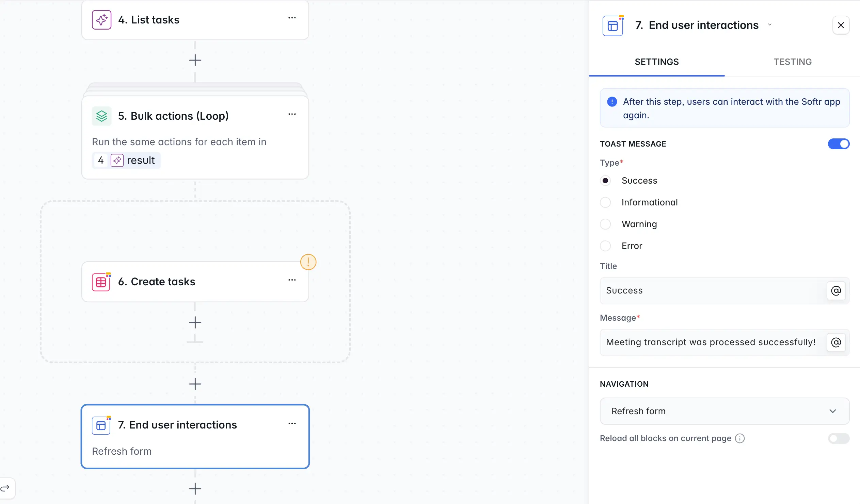Edit the toast Title input containing Success
The width and height of the screenshot is (860, 504).
pos(713,290)
